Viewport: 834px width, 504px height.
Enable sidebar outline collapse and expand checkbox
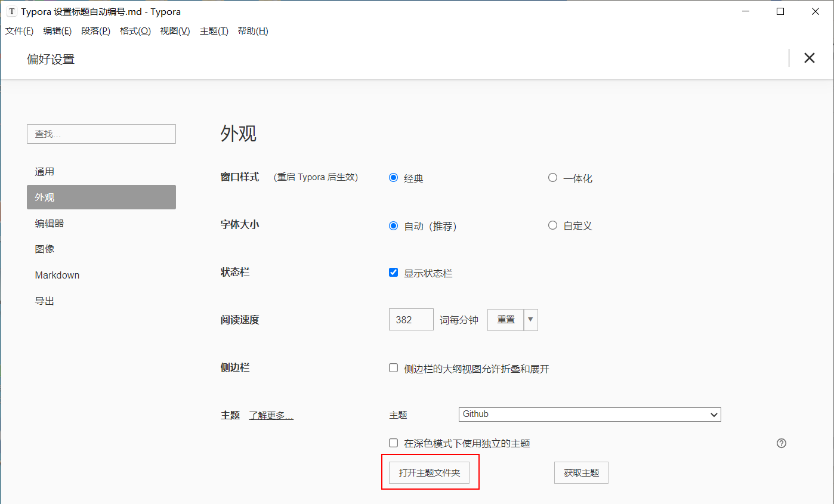[393, 368]
